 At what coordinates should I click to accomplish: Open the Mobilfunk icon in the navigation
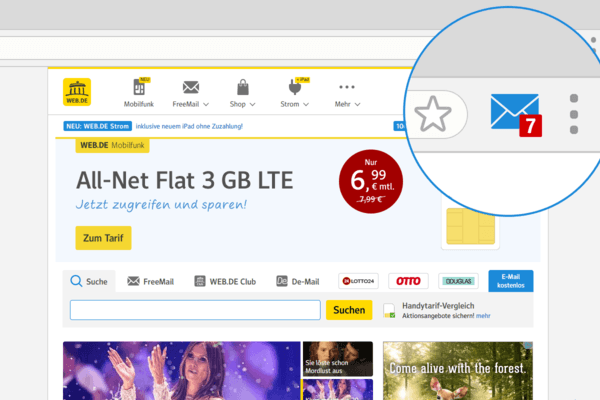(x=139, y=87)
